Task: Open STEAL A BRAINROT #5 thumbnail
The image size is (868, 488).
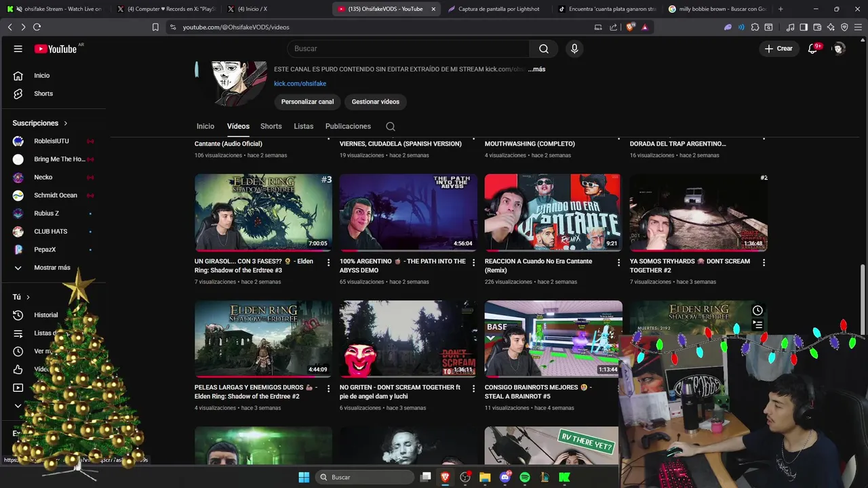Action: tap(553, 339)
